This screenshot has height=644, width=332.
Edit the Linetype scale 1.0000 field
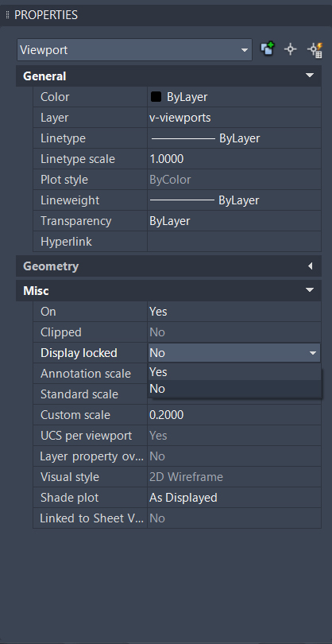point(234,159)
